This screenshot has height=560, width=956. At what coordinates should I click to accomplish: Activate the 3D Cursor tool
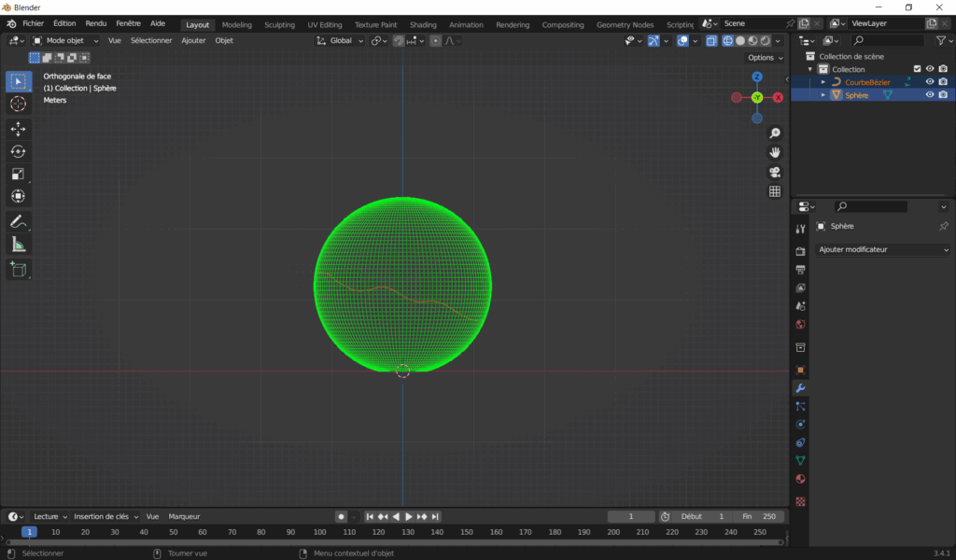click(x=19, y=105)
